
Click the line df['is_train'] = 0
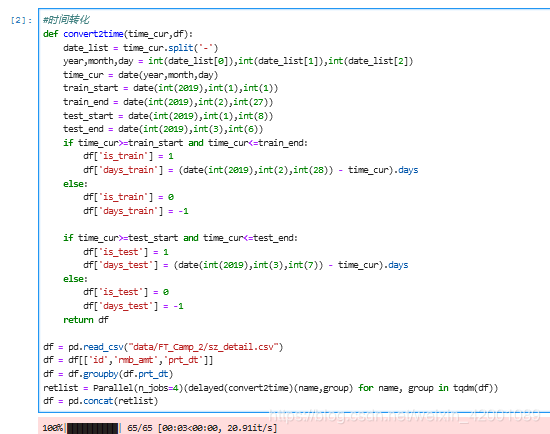(128, 197)
